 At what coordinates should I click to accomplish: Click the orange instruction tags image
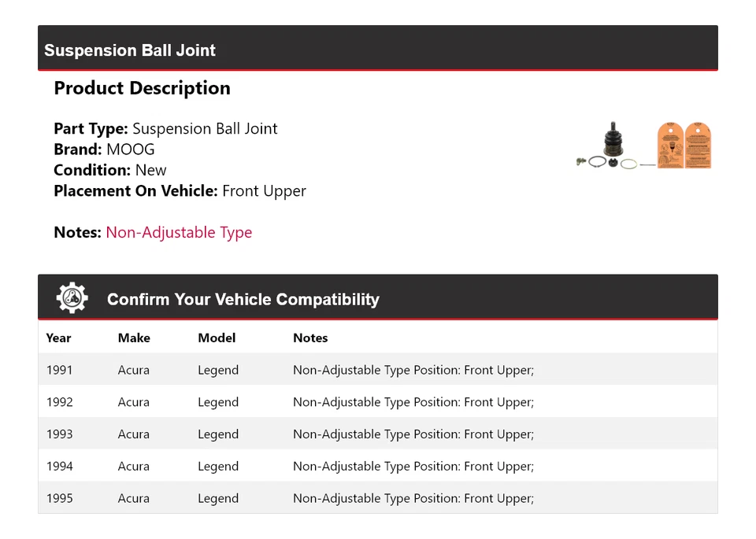(x=684, y=146)
